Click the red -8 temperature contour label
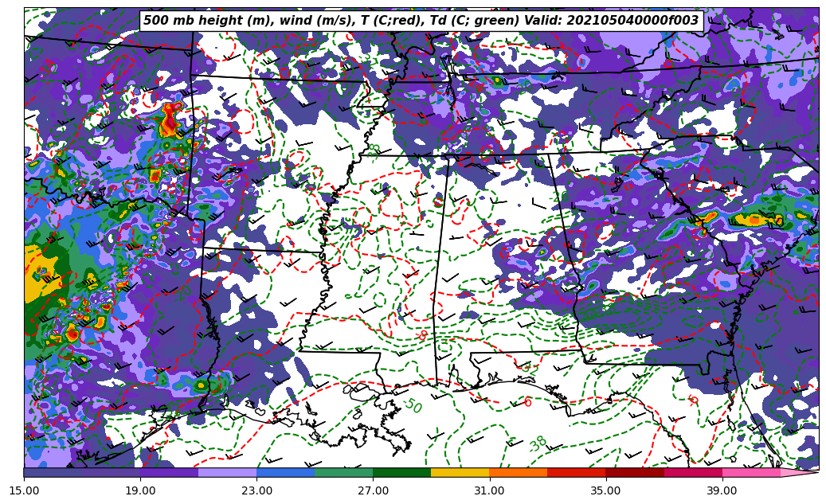826x504 pixels. 422,336
